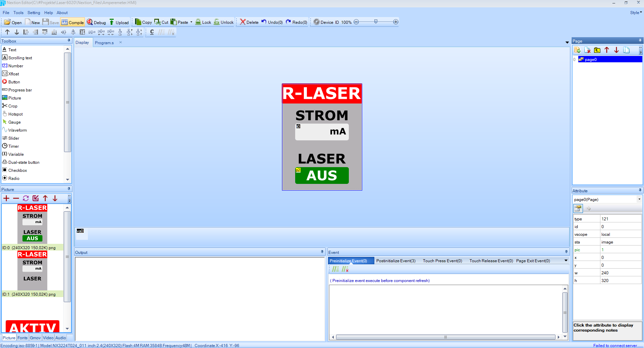Screen dimensions: 644x348
Task: Click the Compile toolbar button
Action: click(73, 22)
